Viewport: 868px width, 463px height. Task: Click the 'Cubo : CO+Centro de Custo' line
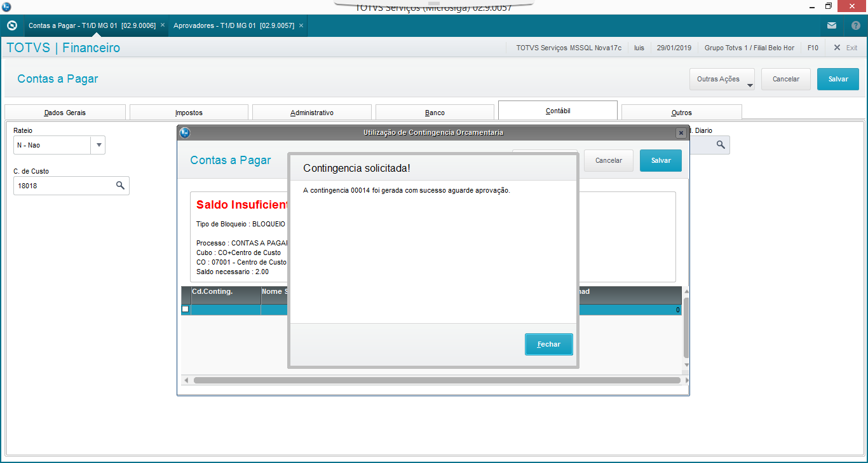pos(238,252)
